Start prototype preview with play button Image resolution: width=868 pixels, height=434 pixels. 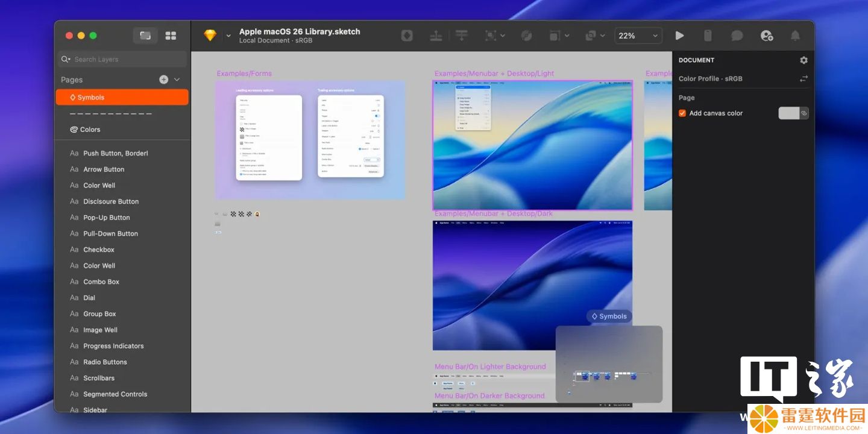pyautogui.click(x=679, y=36)
